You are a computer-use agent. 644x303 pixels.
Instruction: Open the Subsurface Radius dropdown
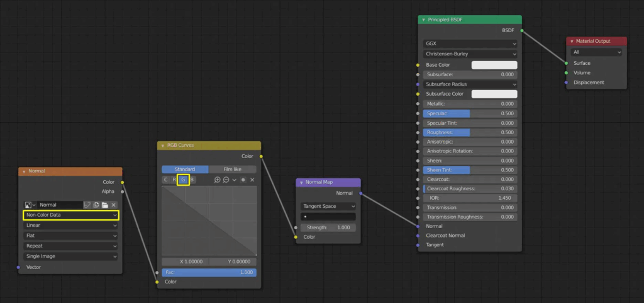point(470,84)
